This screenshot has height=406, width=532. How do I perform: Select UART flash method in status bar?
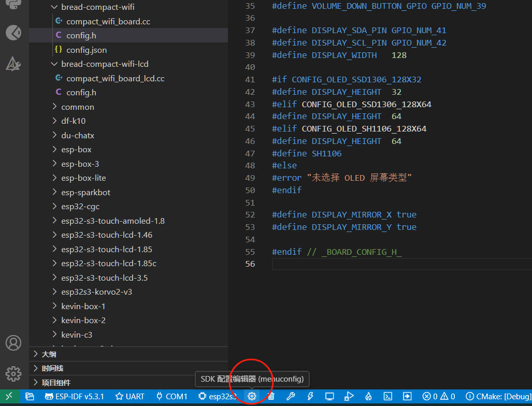[130, 396]
